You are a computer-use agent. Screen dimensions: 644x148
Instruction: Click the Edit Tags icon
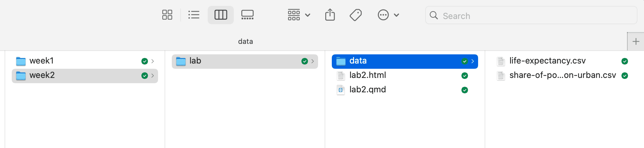click(x=356, y=15)
